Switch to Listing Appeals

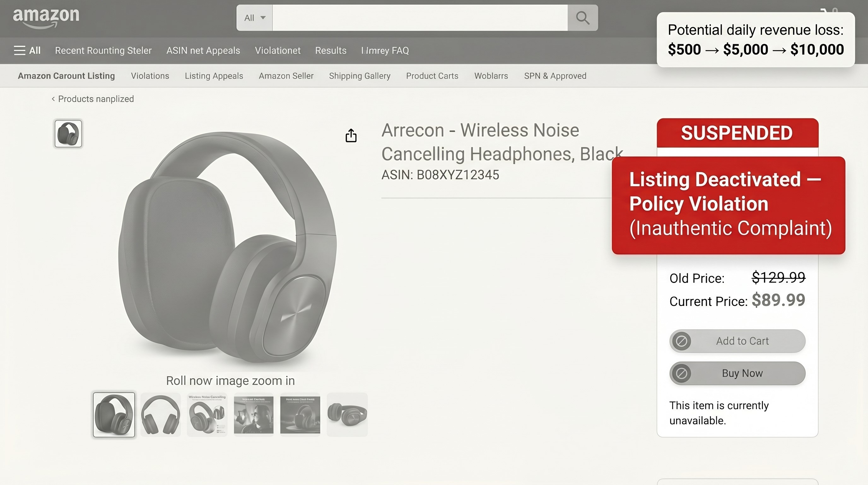click(x=214, y=76)
